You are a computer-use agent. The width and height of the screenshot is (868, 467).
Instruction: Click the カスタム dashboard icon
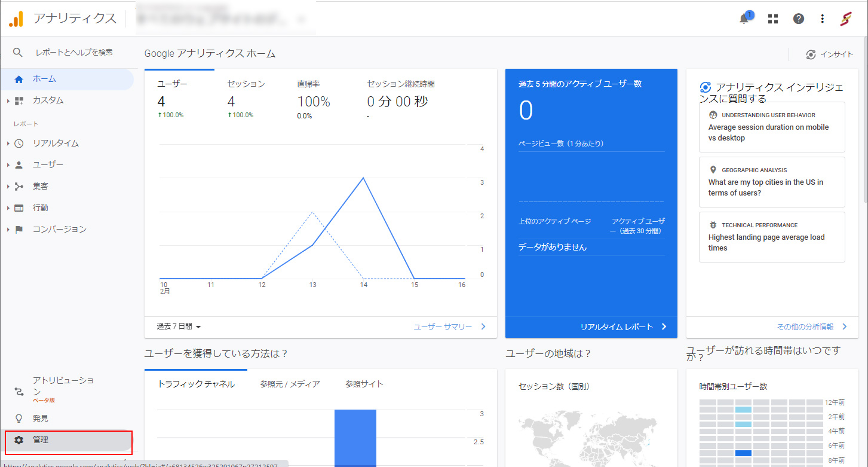tap(19, 100)
